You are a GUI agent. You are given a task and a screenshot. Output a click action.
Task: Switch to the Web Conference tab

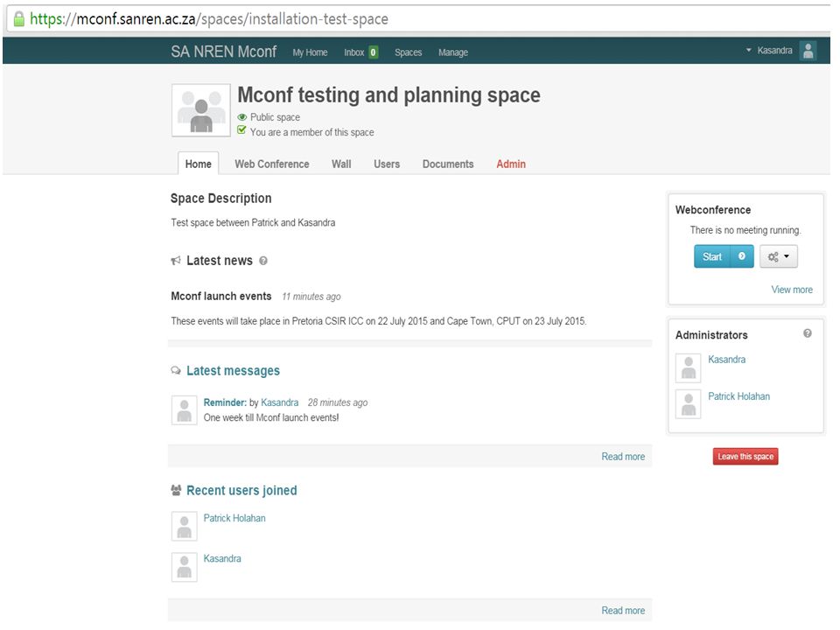271,164
